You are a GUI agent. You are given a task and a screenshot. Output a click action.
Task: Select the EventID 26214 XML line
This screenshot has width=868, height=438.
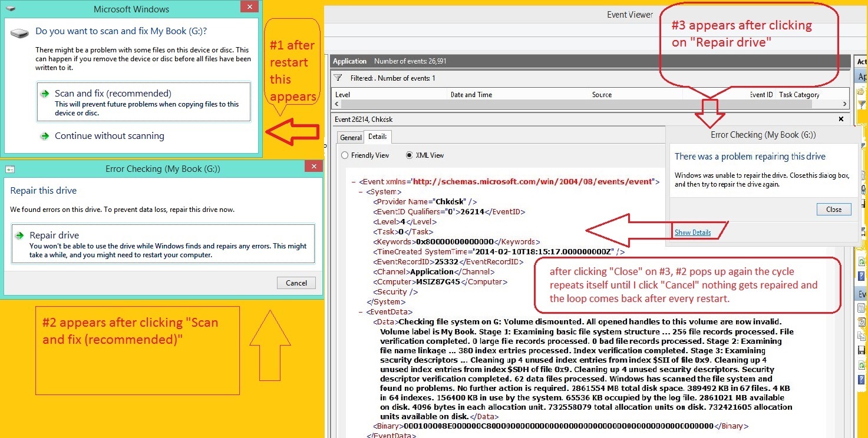[448, 212]
